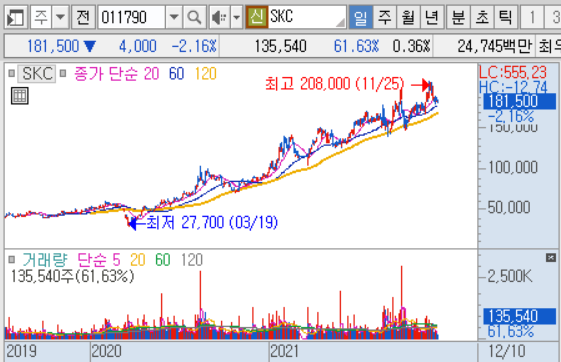Toggle the square checkbox left of the SKC legend

pyautogui.click(x=11, y=74)
